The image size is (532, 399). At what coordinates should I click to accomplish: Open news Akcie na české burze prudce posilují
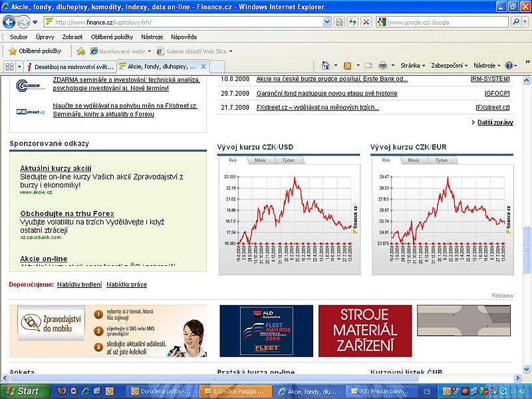point(332,79)
